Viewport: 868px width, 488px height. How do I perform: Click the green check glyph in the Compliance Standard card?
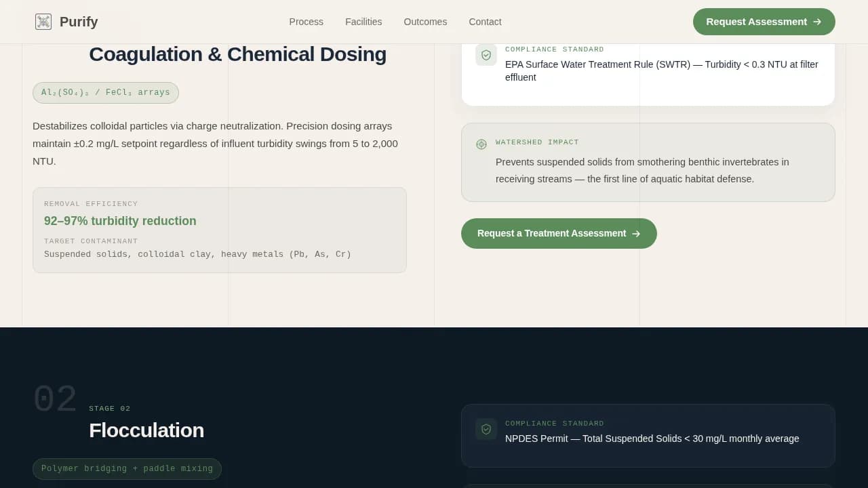[x=486, y=55]
